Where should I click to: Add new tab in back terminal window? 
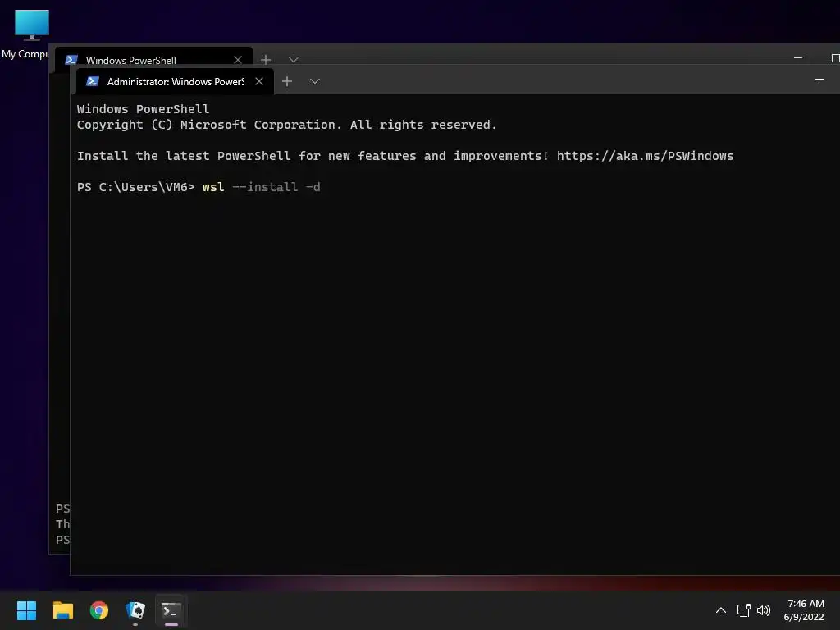click(266, 59)
